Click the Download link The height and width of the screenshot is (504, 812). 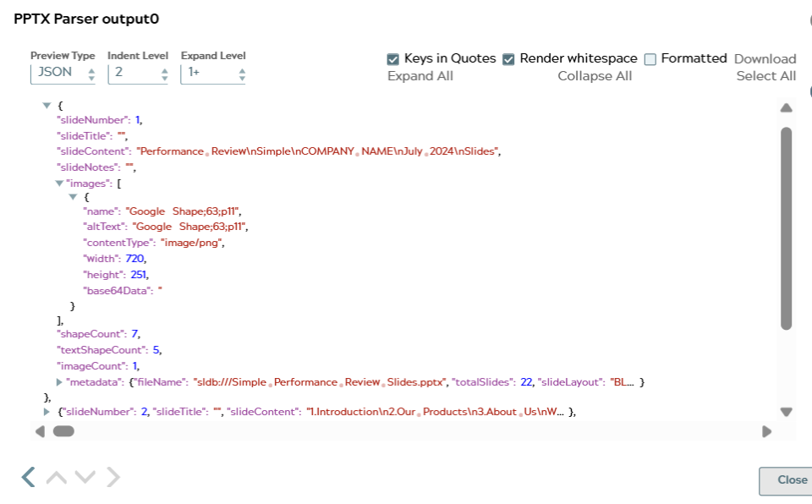[765, 59]
